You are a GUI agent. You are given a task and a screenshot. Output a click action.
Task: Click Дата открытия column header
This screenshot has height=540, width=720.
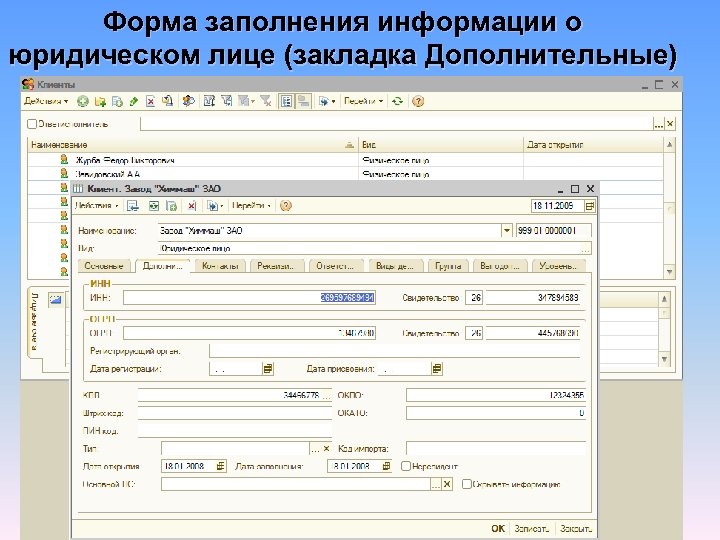[593, 145]
